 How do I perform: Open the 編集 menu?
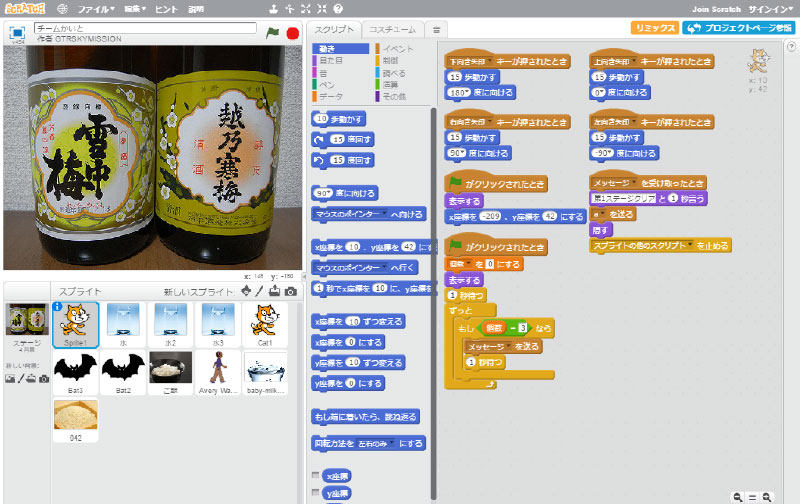click(x=135, y=9)
